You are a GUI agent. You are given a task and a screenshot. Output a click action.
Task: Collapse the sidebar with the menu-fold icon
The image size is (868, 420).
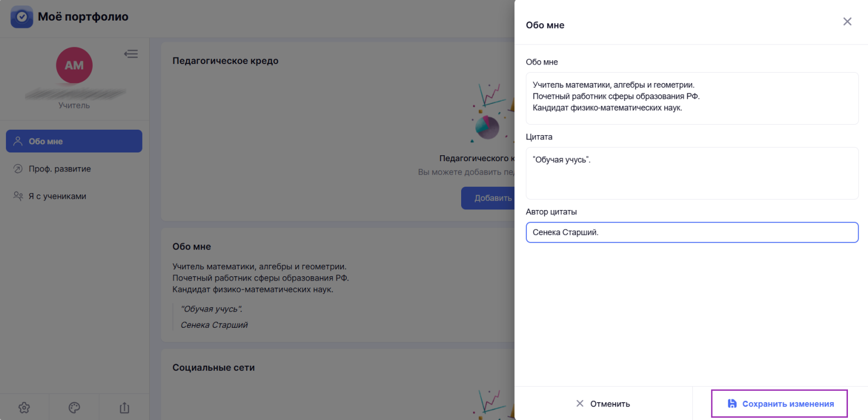point(131,54)
